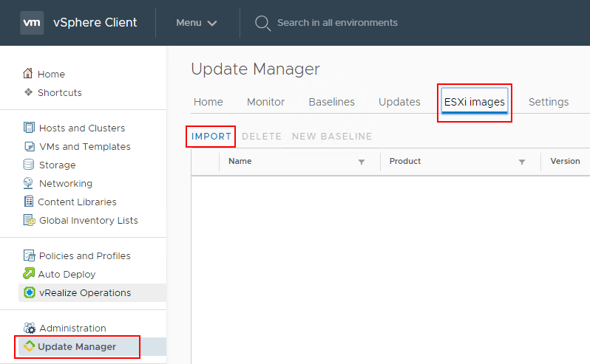
Task: Switch to the Updates tab
Action: click(x=399, y=102)
